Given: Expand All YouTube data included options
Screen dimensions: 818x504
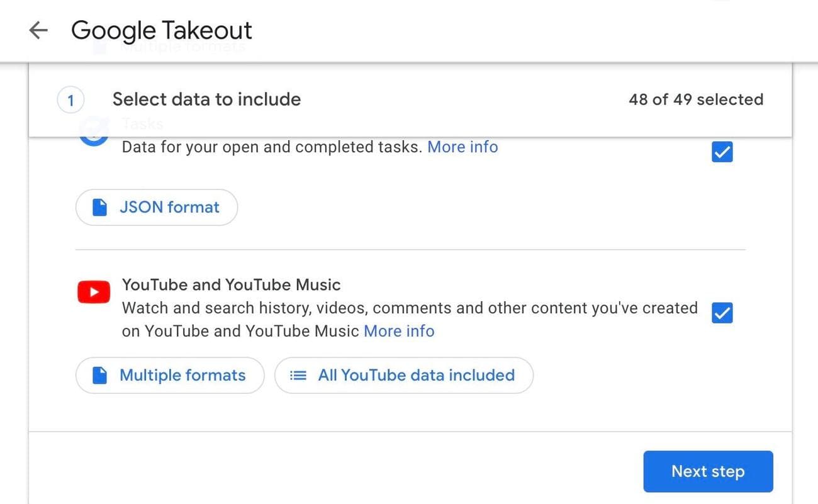Looking at the screenshot, I should [x=403, y=374].
